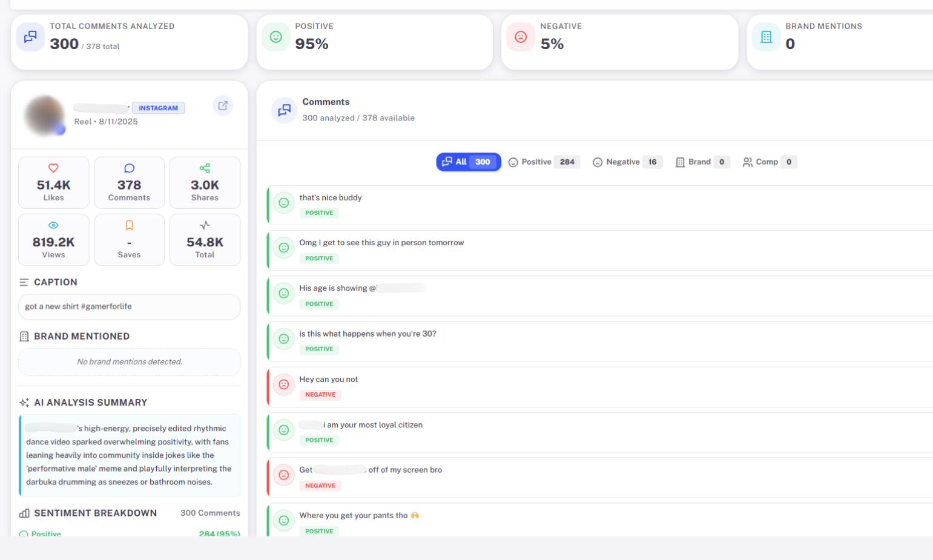
Task: Open the Comp comments filter
Action: [769, 162]
